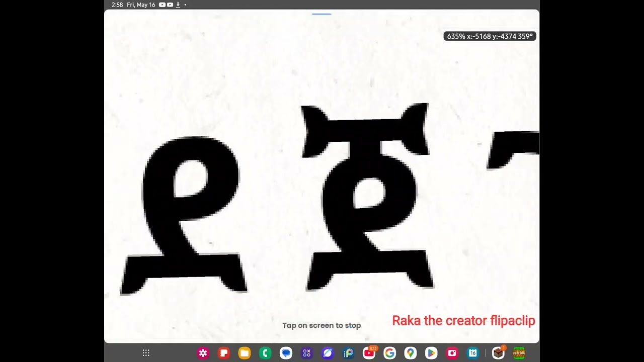The image size is (644, 362).
Task: Open the ibis Paint app icon
Action: point(348,353)
